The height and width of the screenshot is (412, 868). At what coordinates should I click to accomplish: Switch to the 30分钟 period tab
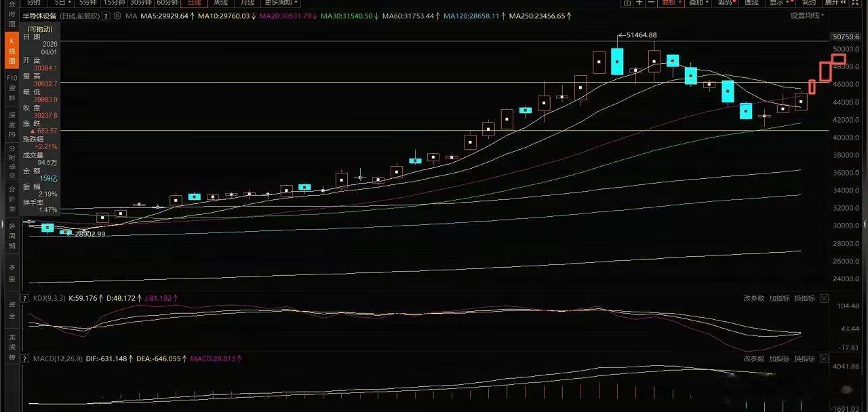(140, 3)
